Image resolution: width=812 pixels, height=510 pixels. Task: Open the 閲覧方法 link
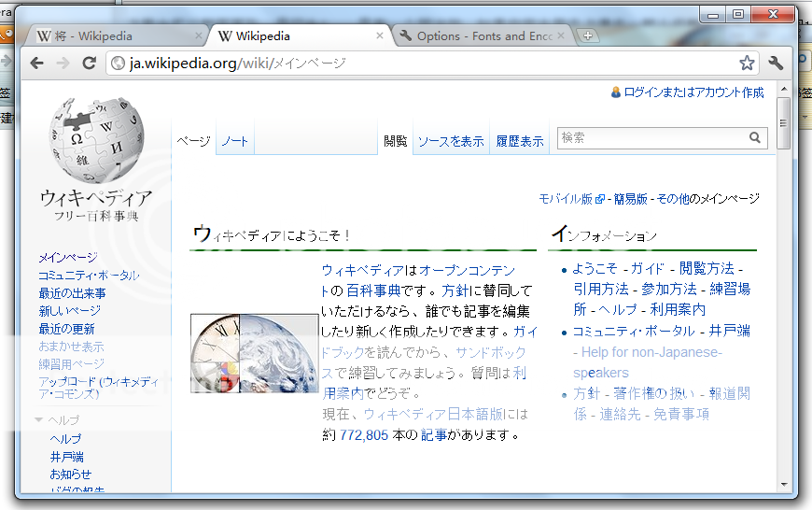707,268
